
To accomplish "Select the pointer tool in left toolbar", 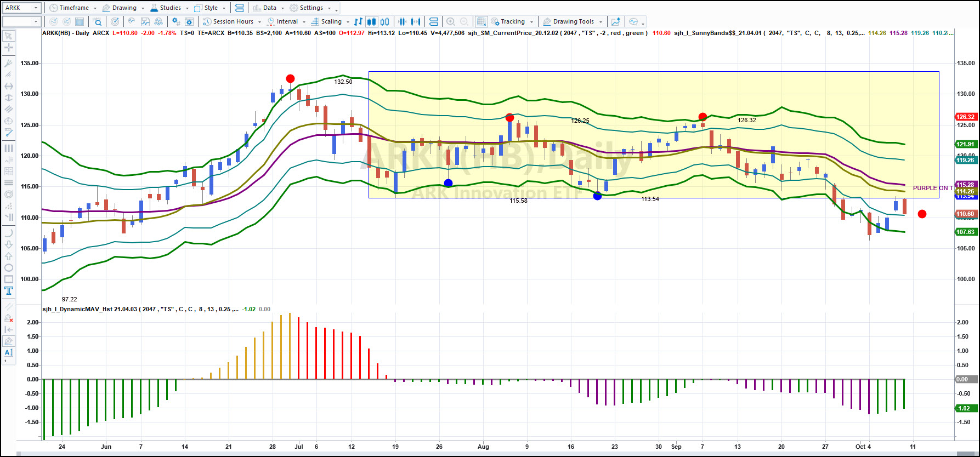I will [9, 36].
